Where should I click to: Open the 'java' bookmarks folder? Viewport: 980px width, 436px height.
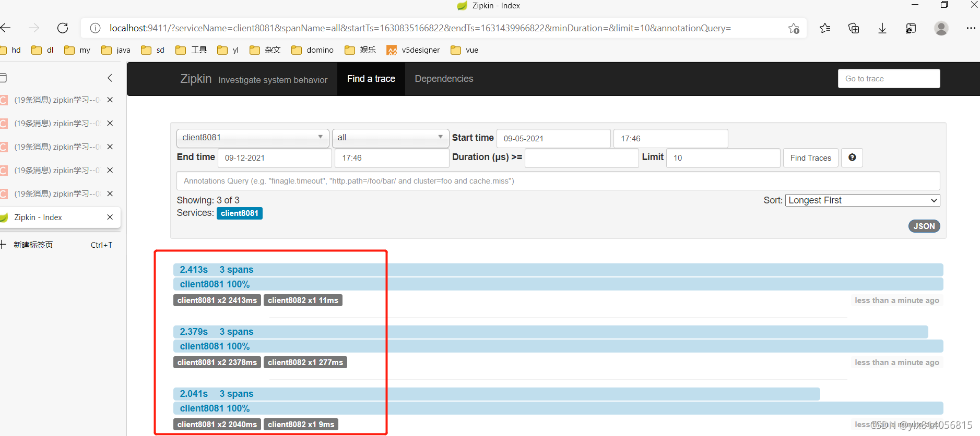click(x=116, y=50)
